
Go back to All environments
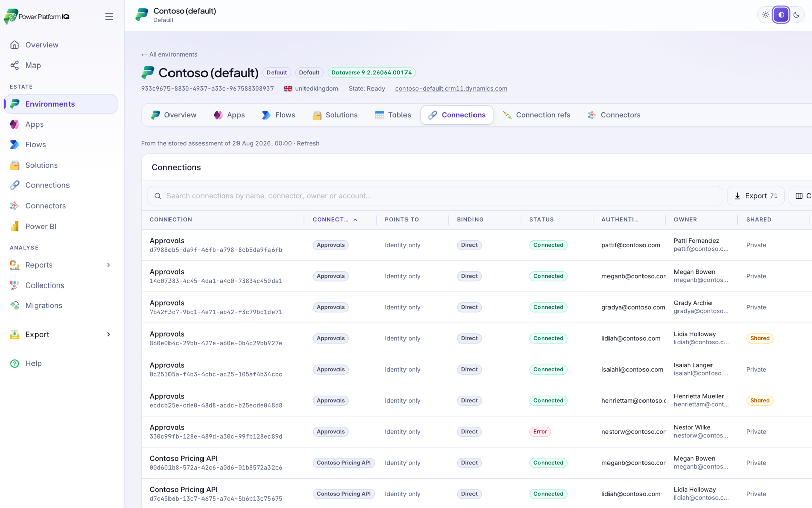(x=169, y=54)
